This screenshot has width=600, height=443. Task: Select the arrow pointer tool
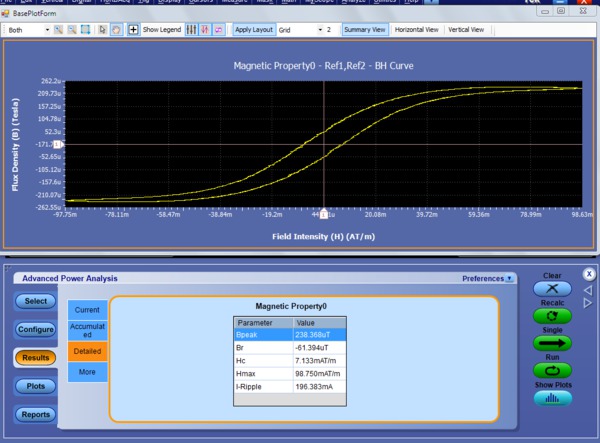[102, 30]
